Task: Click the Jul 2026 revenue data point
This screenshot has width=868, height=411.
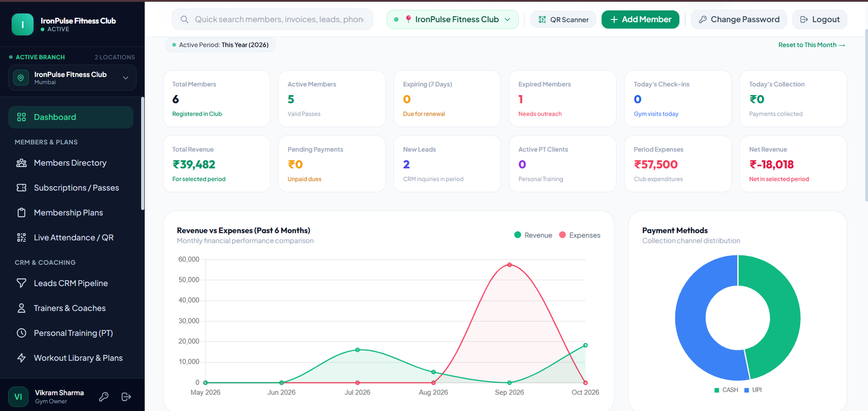Action: click(x=358, y=350)
